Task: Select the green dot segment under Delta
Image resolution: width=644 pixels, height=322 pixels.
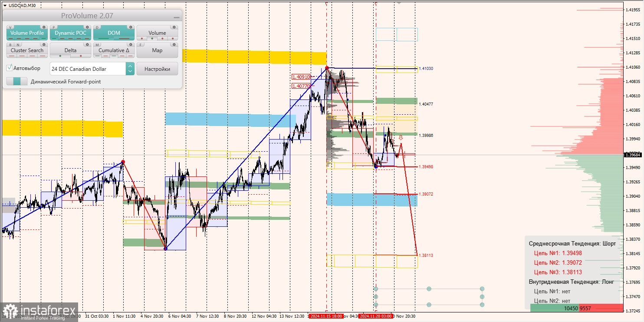Action: coord(60,56)
